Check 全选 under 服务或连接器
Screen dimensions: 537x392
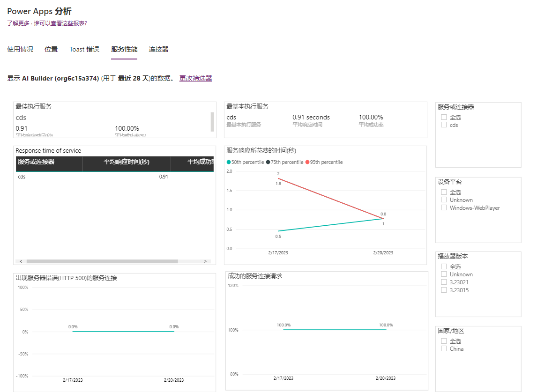point(444,117)
